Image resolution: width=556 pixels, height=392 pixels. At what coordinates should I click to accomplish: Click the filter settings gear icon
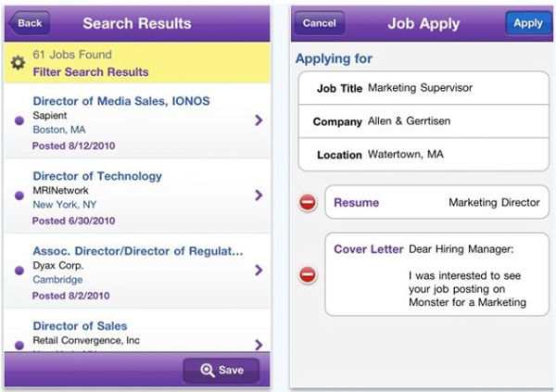coord(18,63)
